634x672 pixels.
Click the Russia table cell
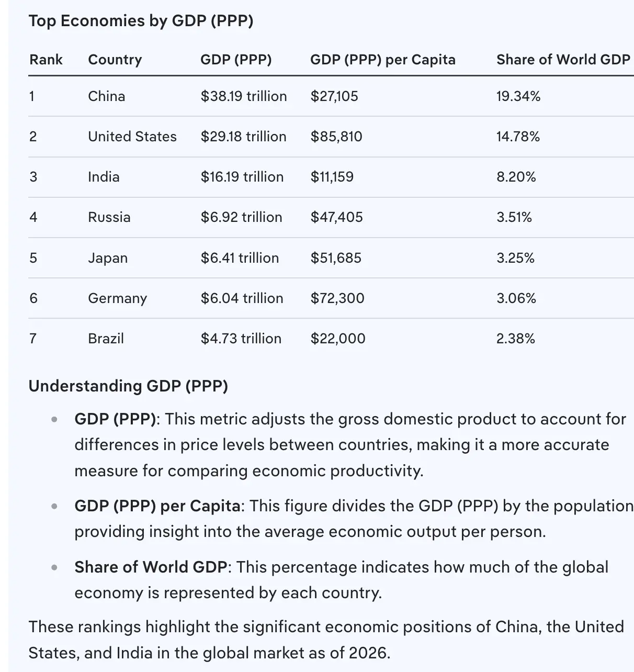[x=109, y=217]
